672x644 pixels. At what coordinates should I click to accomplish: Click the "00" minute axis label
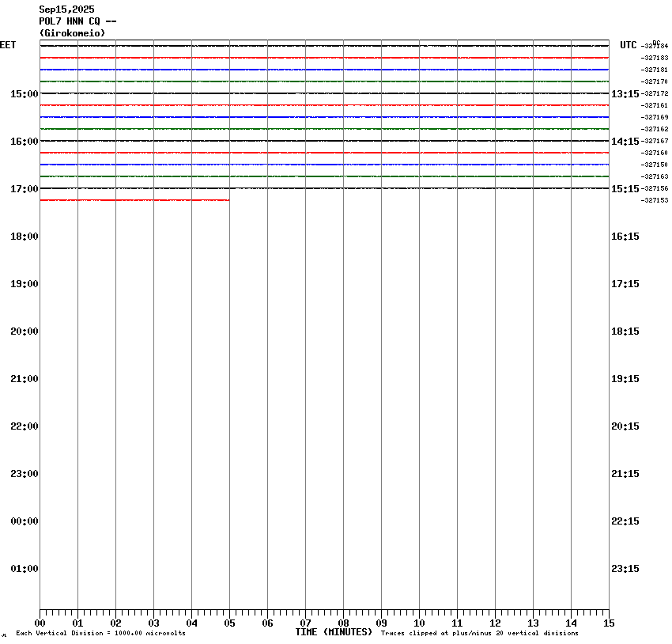40,623
